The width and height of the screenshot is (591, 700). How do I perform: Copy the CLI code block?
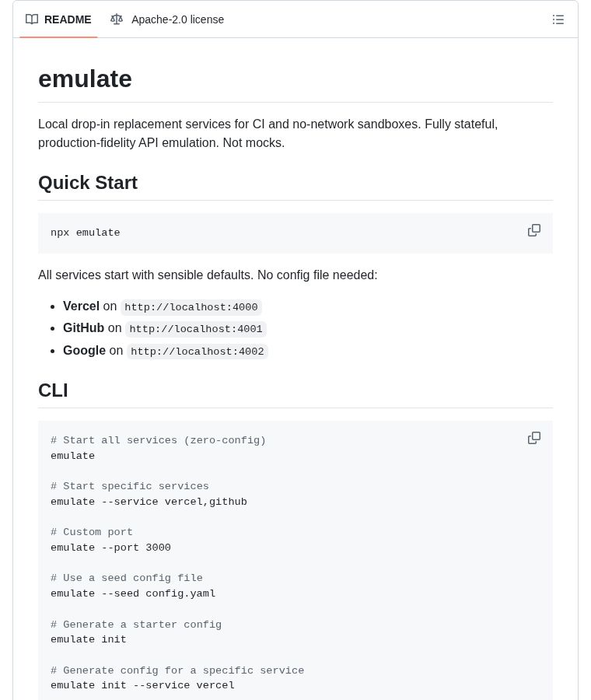pyautogui.click(x=534, y=438)
